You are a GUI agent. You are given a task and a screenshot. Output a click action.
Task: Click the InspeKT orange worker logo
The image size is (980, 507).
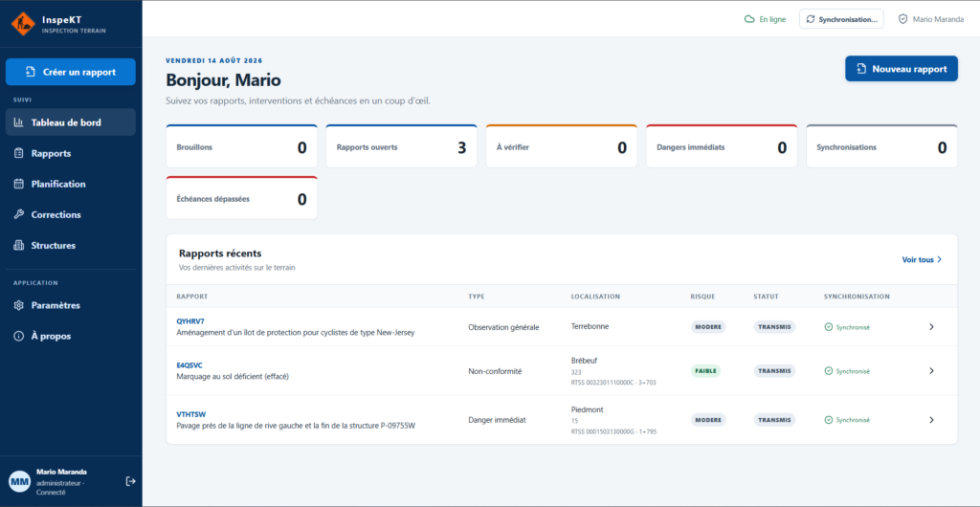pos(23,24)
